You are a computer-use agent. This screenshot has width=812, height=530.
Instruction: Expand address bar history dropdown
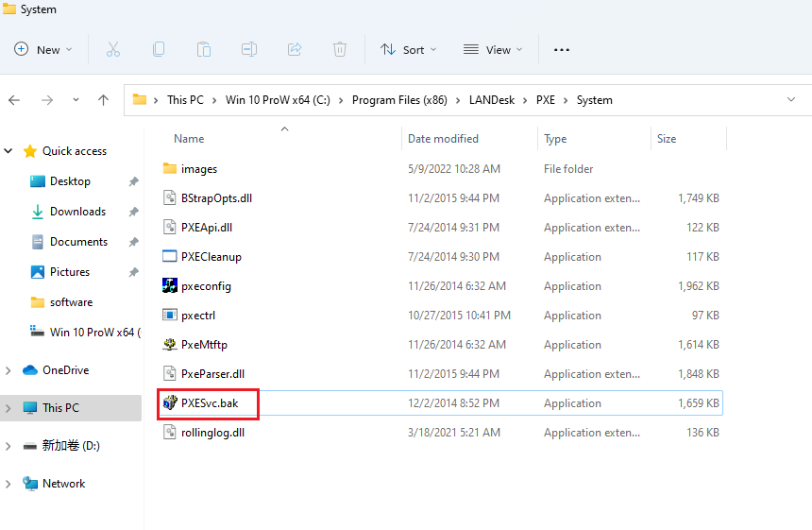point(791,99)
